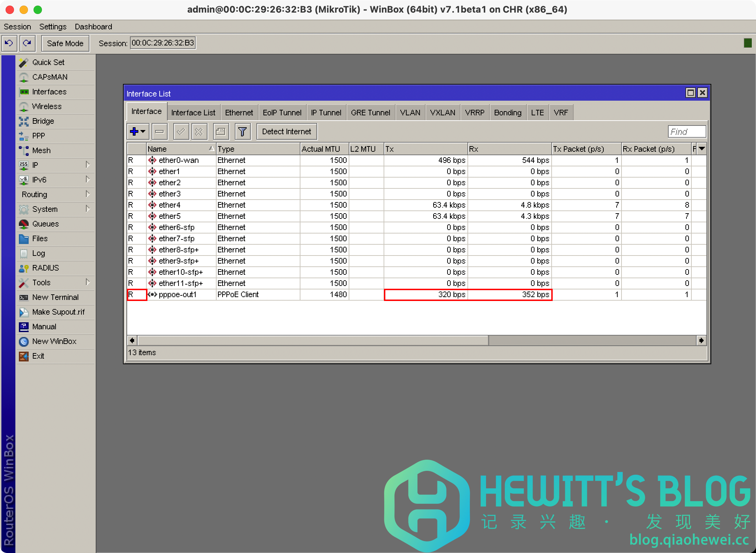756x553 pixels.
Task: Click the filter funnel icon
Action: pyautogui.click(x=242, y=132)
